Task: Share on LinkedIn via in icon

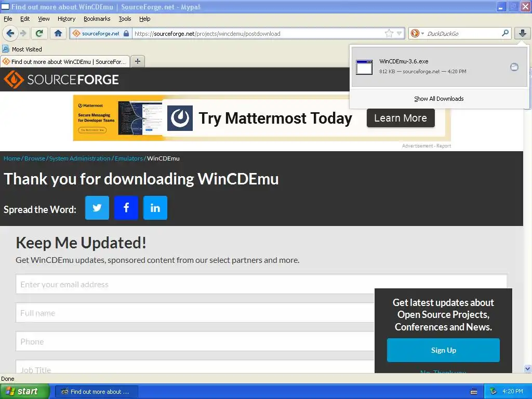Action: [155, 208]
